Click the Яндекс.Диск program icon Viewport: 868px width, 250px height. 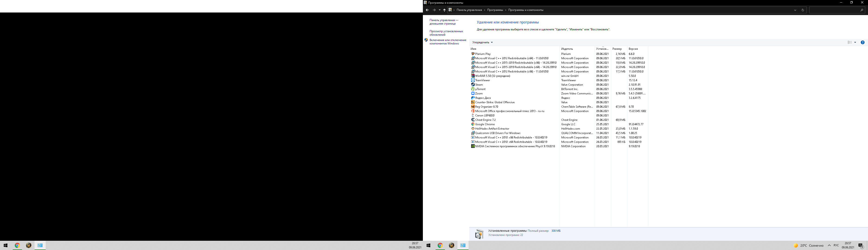(473, 98)
